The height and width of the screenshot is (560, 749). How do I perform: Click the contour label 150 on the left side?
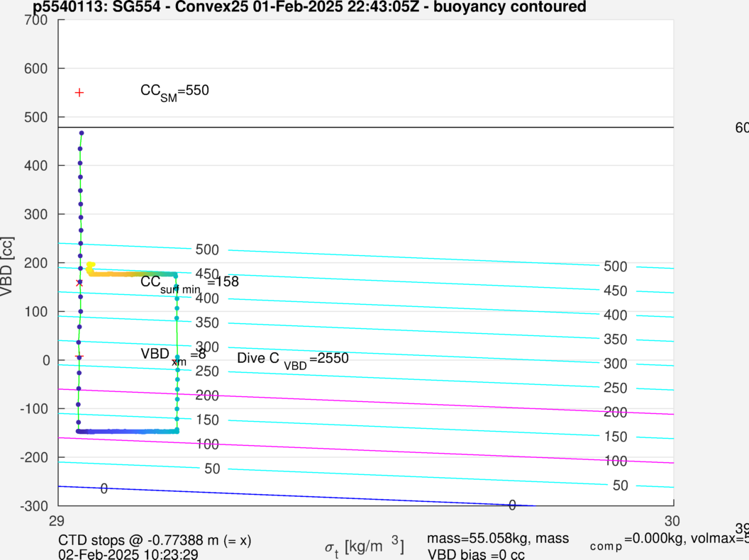tap(207, 420)
